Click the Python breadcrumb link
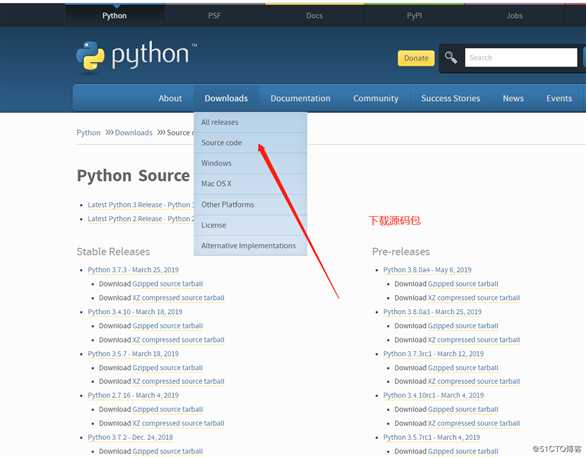The width and height of the screenshot is (586, 457). (88, 133)
